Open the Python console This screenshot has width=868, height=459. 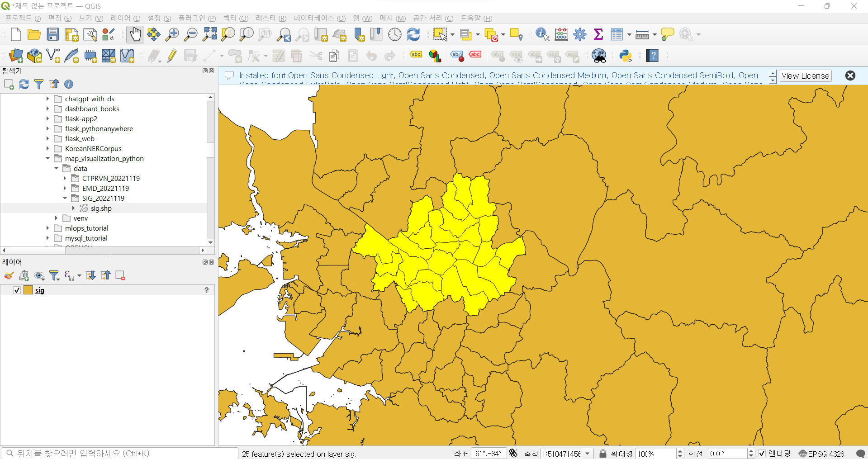[x=626, y=56]
